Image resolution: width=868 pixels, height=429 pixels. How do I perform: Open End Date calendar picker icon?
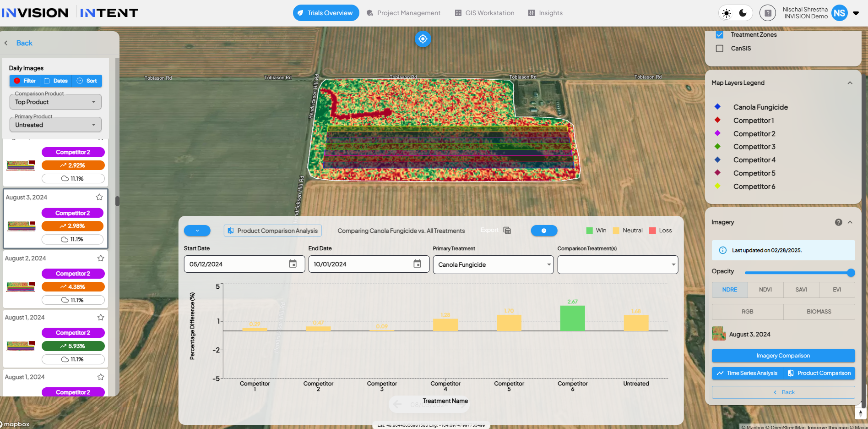click(418, 264)
